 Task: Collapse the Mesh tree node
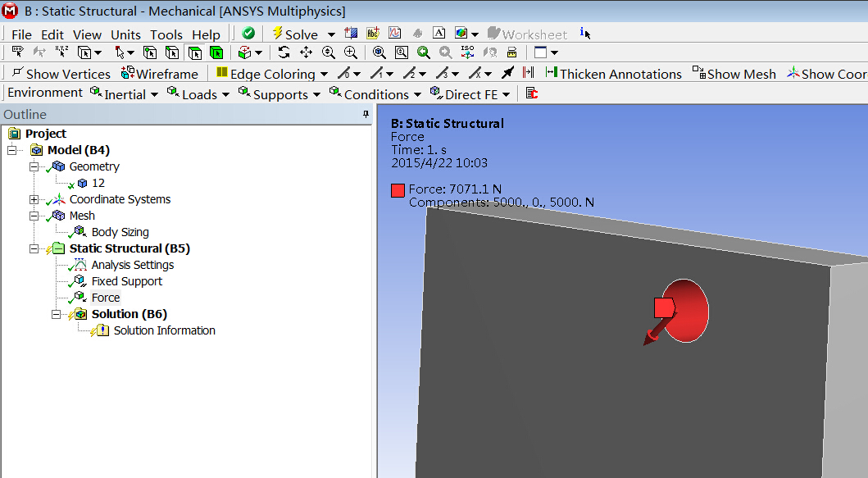click(x=34, y=216)
